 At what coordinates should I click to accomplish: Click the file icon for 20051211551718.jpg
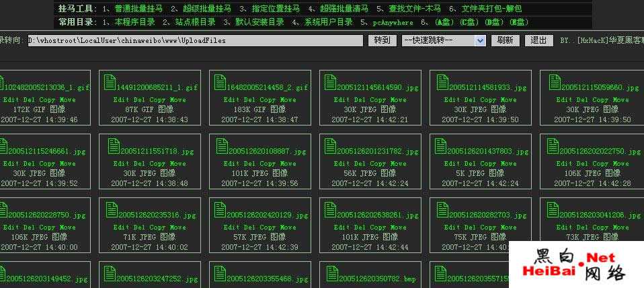(114, 146)
